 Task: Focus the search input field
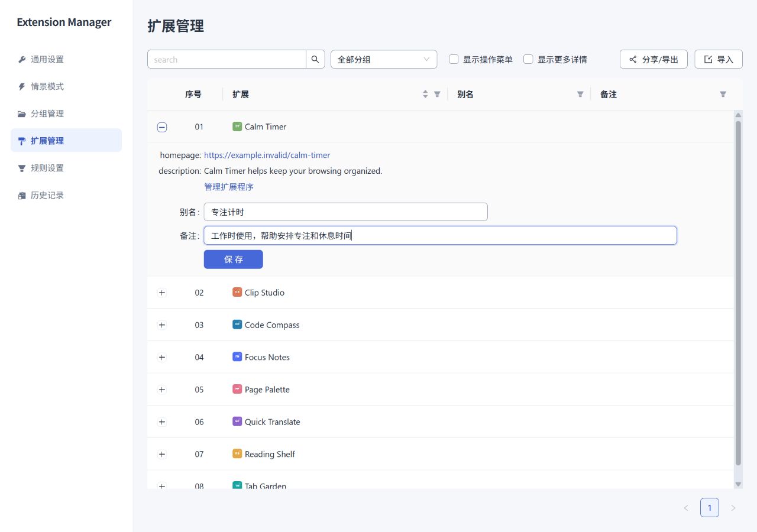click(227, 59)
